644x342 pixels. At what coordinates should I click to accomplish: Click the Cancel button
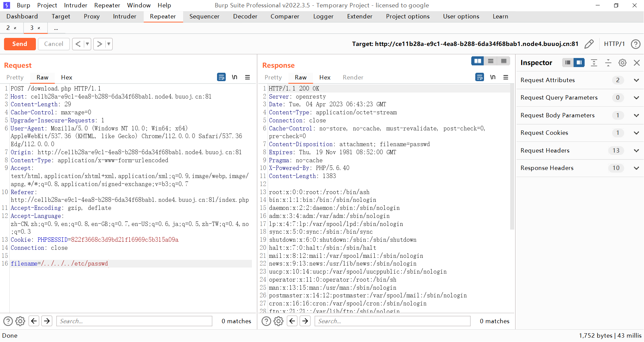pyautogui.click(x=54, y=44)
